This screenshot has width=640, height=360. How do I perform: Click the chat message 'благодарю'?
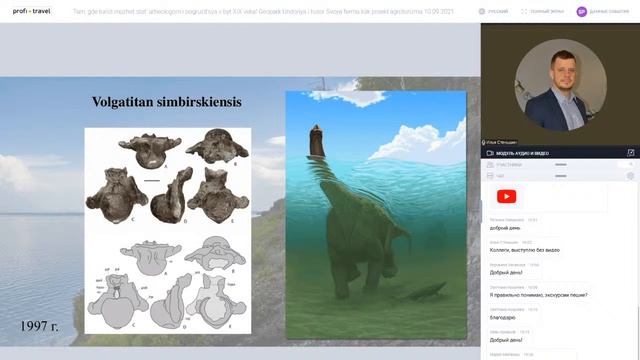click(x=502, y=317)
